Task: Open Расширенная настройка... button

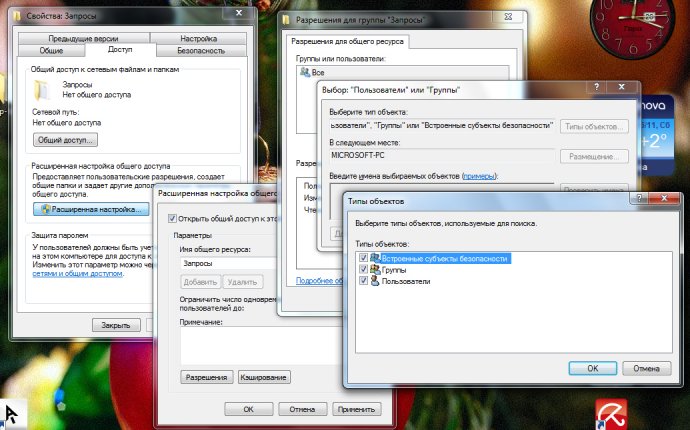Action: (x=92, y=209)
